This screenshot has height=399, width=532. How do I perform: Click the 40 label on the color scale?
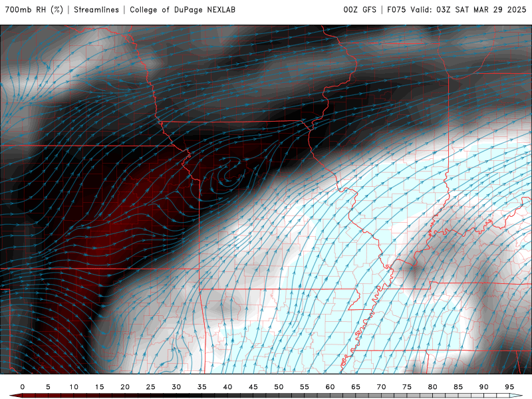click(x=227, y=387)
